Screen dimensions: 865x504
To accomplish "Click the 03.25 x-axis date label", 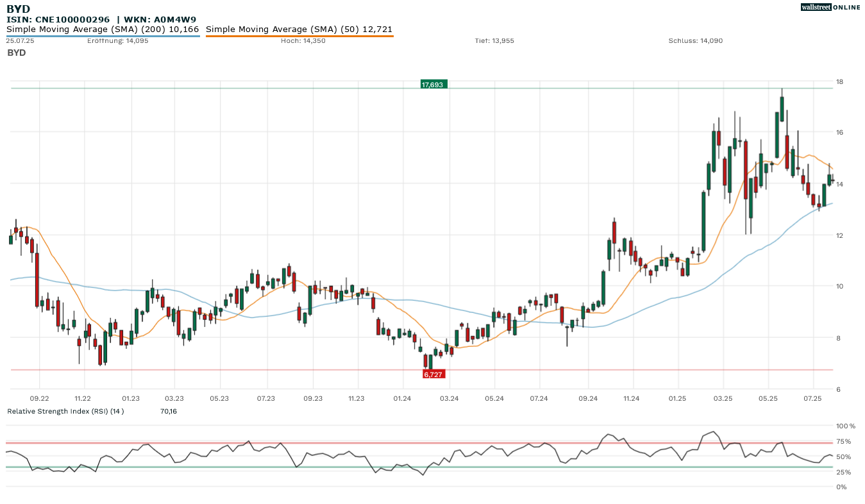I will click(723, 398).
